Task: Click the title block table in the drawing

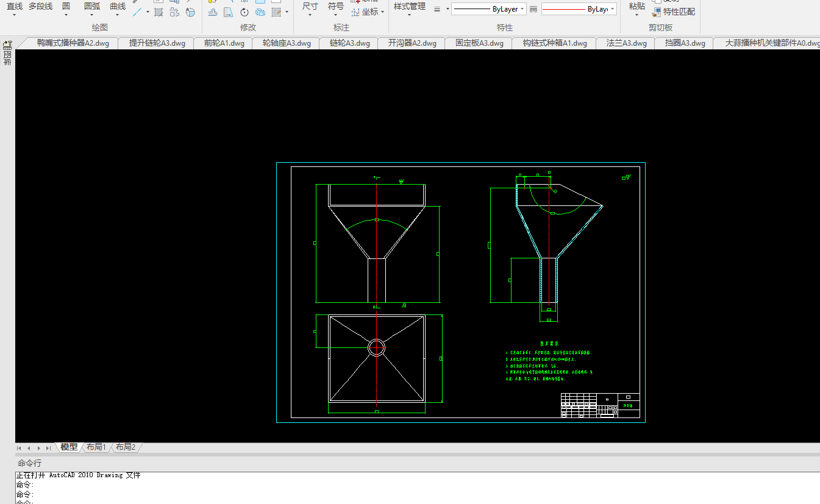Action: pos(600,405)
